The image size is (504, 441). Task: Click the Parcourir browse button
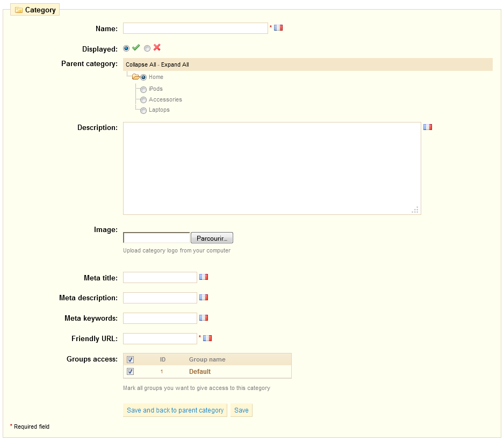(212, 238)
